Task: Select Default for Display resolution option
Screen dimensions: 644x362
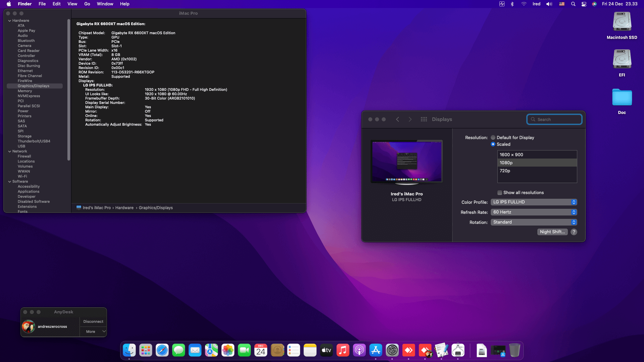Action: pyautogui.click(x=493, y=137)
